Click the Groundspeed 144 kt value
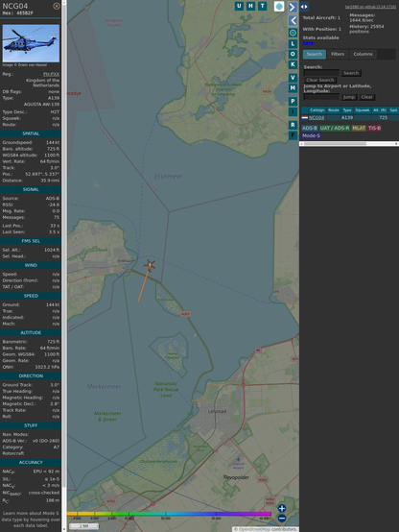Viewport: 399px width, 532px height. (x=53, y=142)
